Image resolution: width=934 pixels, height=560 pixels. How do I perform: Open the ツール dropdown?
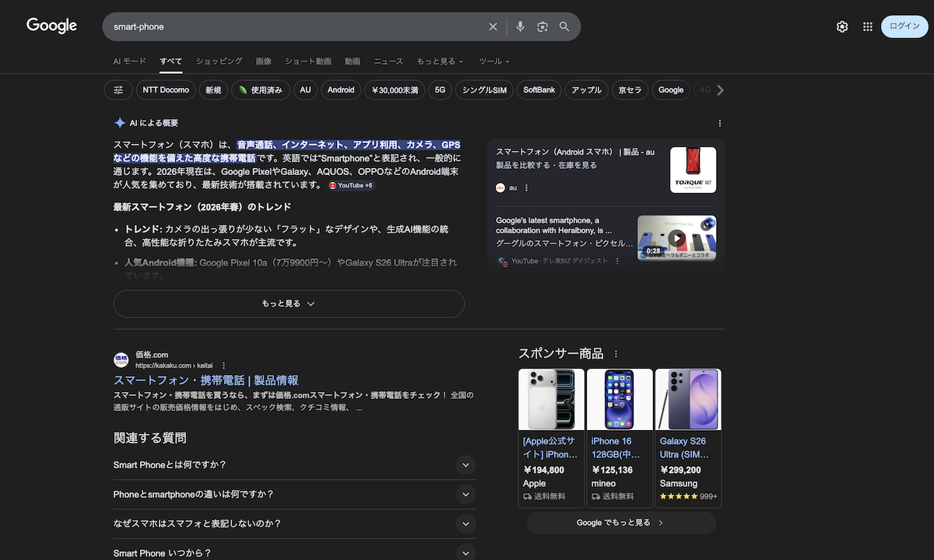pyautogui.click(x=494, y=61)
